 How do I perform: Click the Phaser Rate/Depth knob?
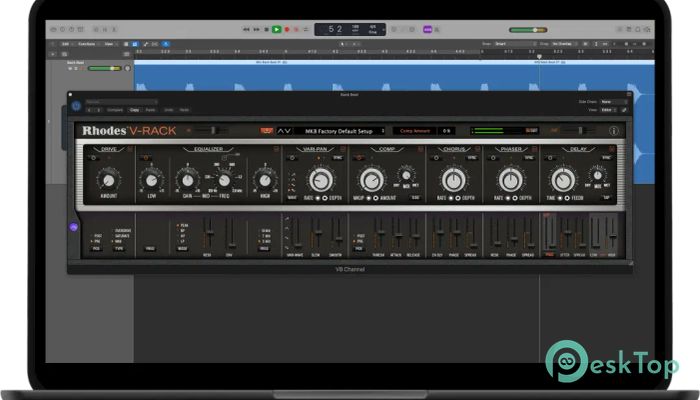[511, 180]
